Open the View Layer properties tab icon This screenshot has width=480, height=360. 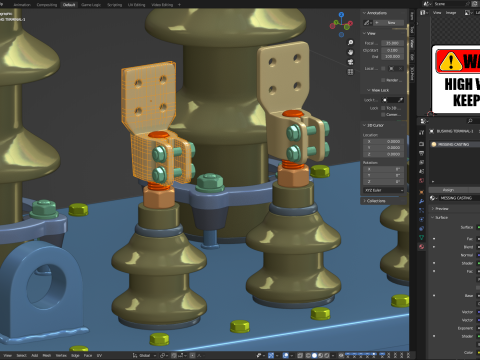[421, 162]
